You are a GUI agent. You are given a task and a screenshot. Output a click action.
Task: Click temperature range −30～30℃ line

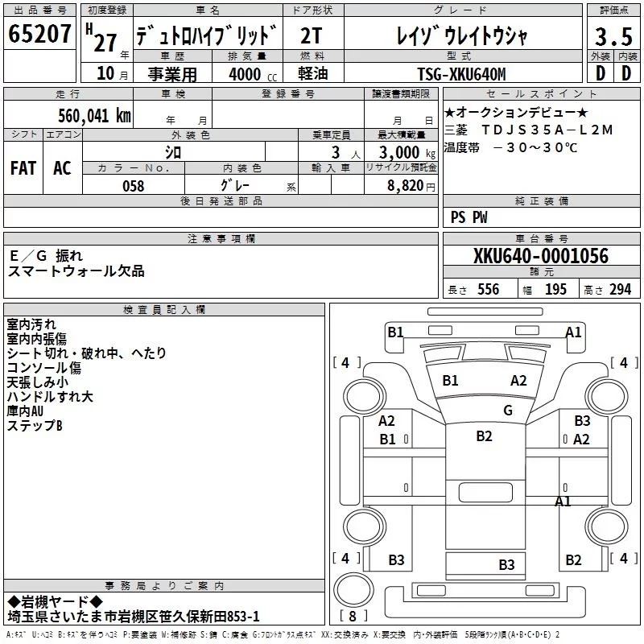point(510,147)
